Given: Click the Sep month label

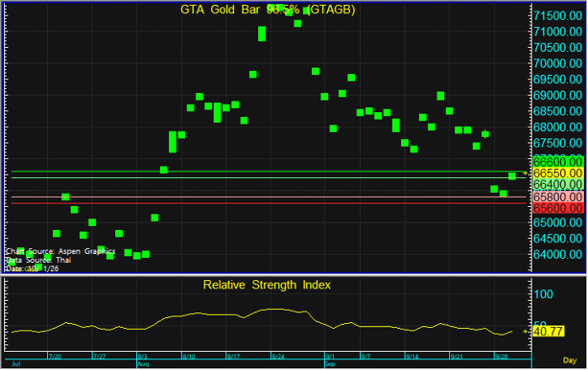Looking at the screenshot, I should pyautogui.click(x=330, y=364).
